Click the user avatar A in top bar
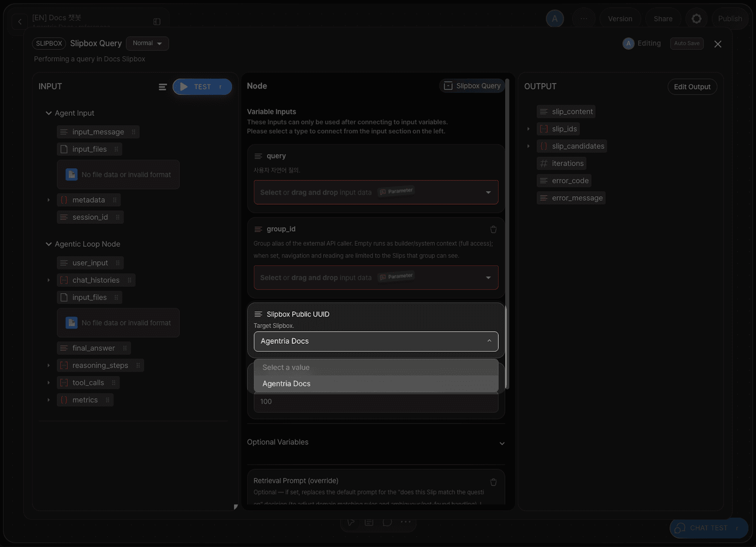The image size is (756, 547). coord(555,19)
